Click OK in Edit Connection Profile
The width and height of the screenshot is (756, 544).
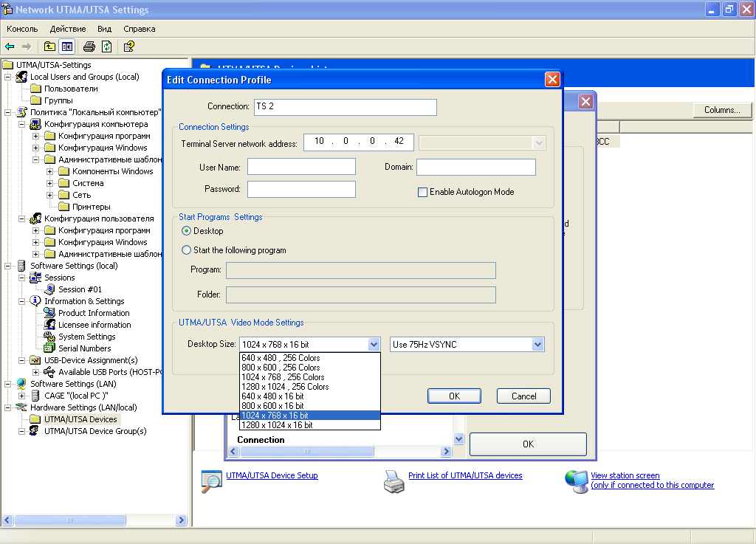[454, 396]
